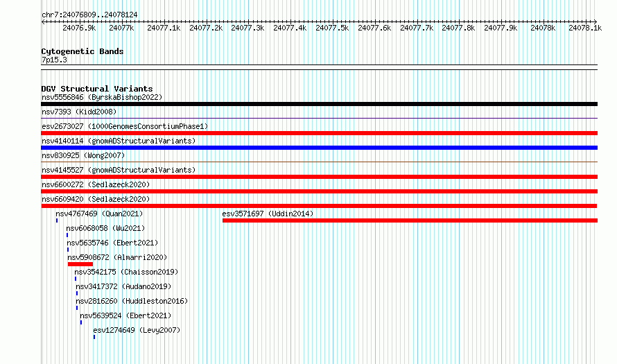Click the nsv830925 (Wong2007) label
Viewport: 617px width, 364px height.
tap(83, 155)
